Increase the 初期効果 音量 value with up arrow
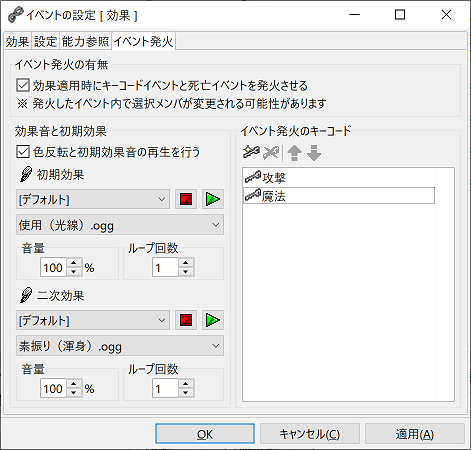Screen dimensions: 471x450 [74, 263]
